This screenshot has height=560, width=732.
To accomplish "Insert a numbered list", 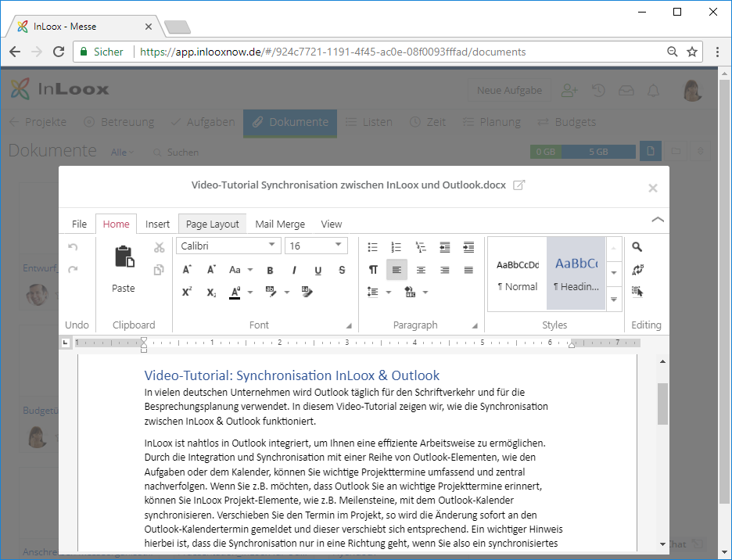I will (396, 247).
